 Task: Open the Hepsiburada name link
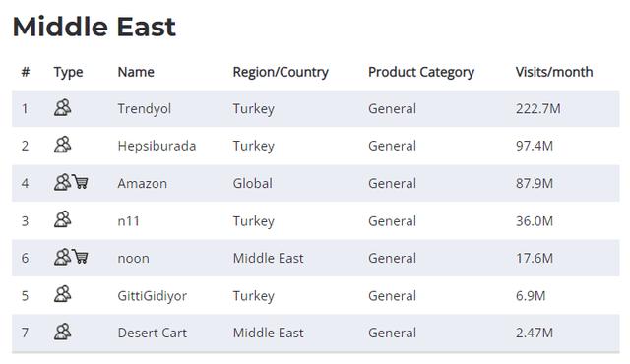click(157, 146)
